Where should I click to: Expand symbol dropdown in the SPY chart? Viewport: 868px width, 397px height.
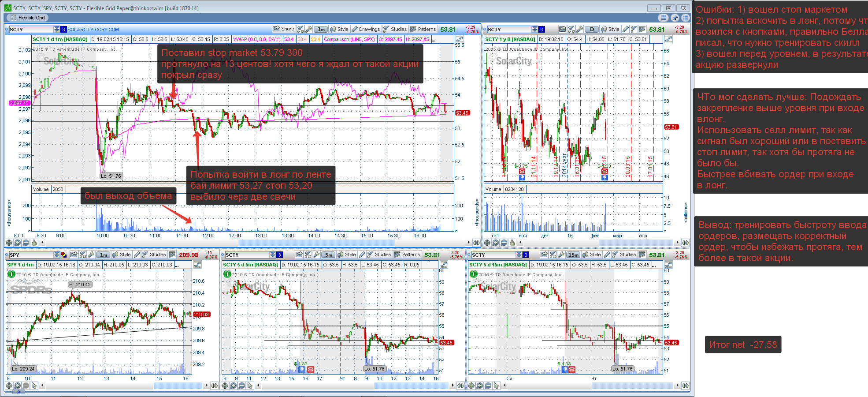(x=57, y=255)
